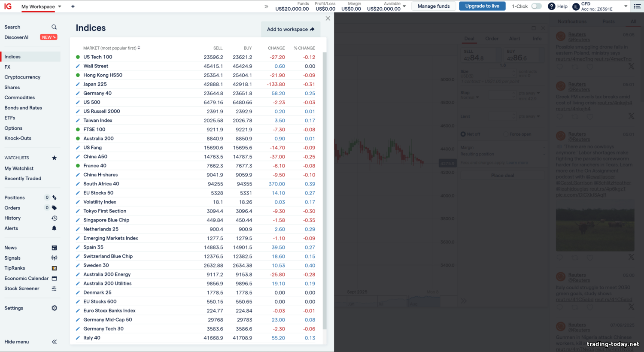Image resolution: width=644 pixels, height=352 pixels.
Task: Toggle the 1-Click dealing switch
Action: (x=536, y=6)
